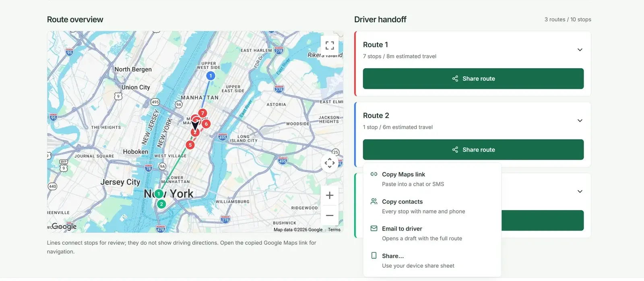Click share icon in Route 2 Share route button
Viewport: 644px width, 281px height.
click(x=455, y=150)
